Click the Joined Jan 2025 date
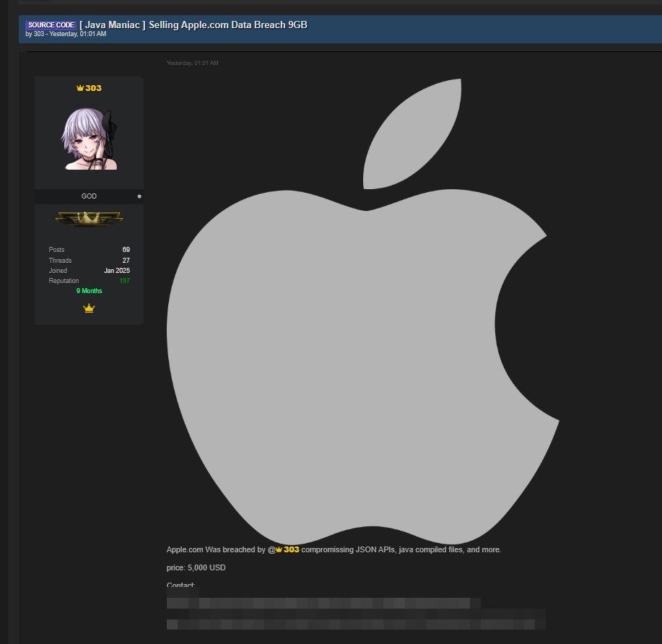 [x=116, y=271]
